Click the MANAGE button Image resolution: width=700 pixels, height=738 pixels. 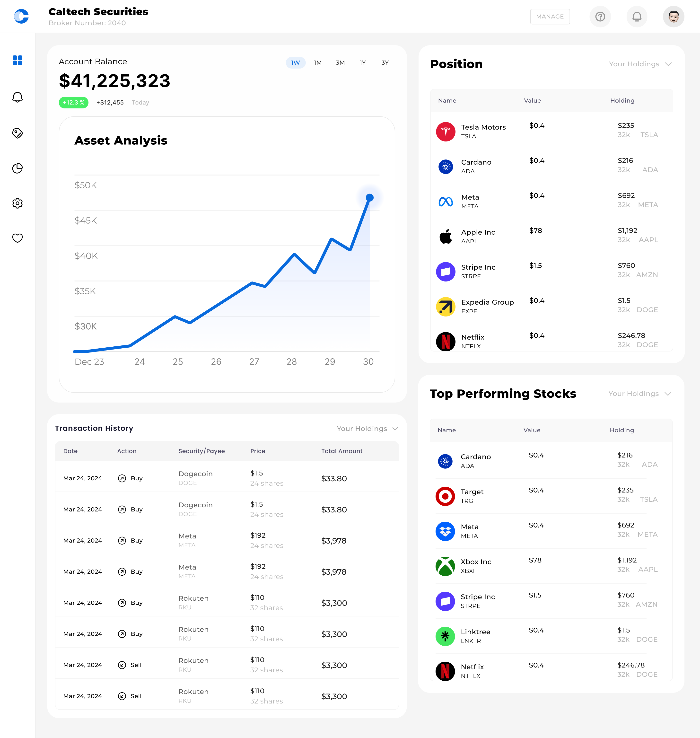pos(550,17)
